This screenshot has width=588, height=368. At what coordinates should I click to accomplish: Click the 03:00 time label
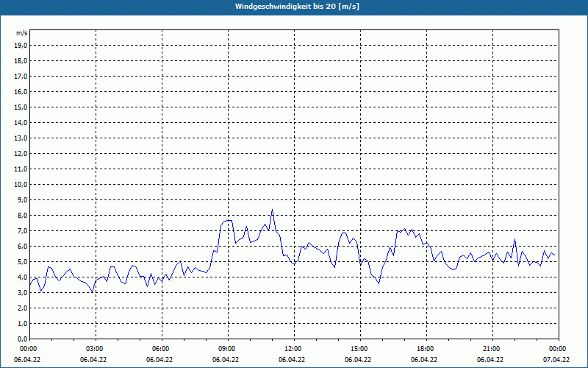pos(96,349)
